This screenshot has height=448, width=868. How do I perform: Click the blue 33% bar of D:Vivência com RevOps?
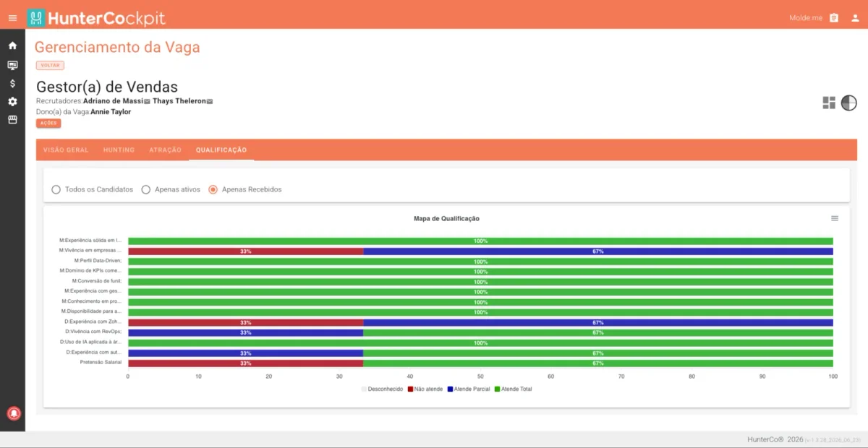246,333
